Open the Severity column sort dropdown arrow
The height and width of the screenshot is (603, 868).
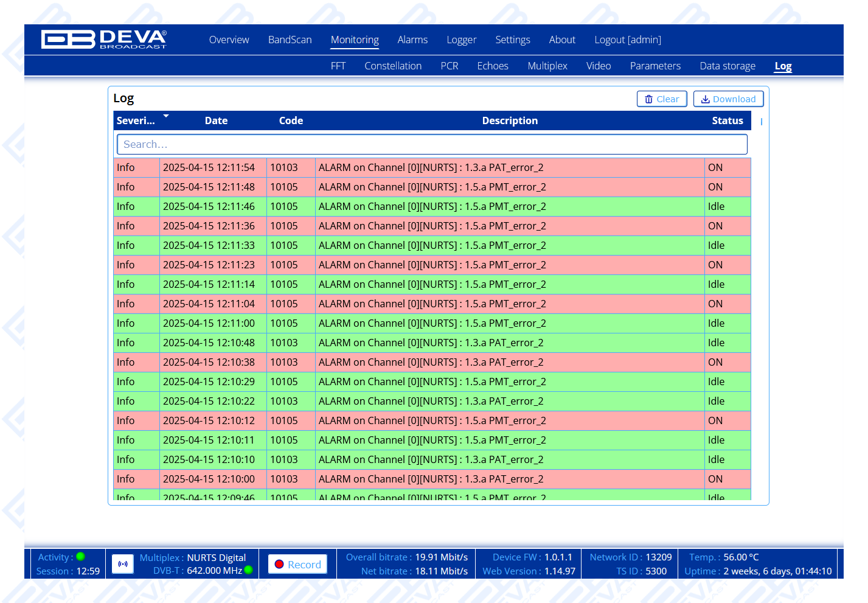click(166, 116)
